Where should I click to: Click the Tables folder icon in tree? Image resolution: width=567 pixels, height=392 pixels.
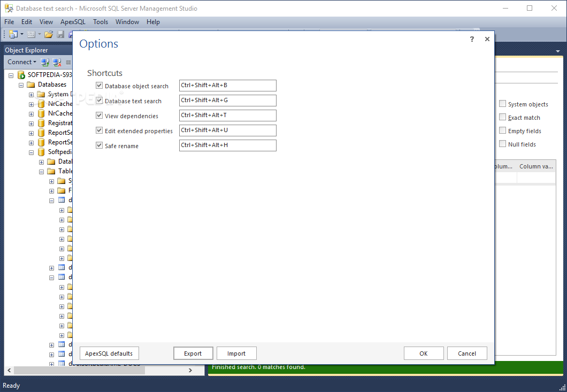pyautogui.click(x=51, y=171)
